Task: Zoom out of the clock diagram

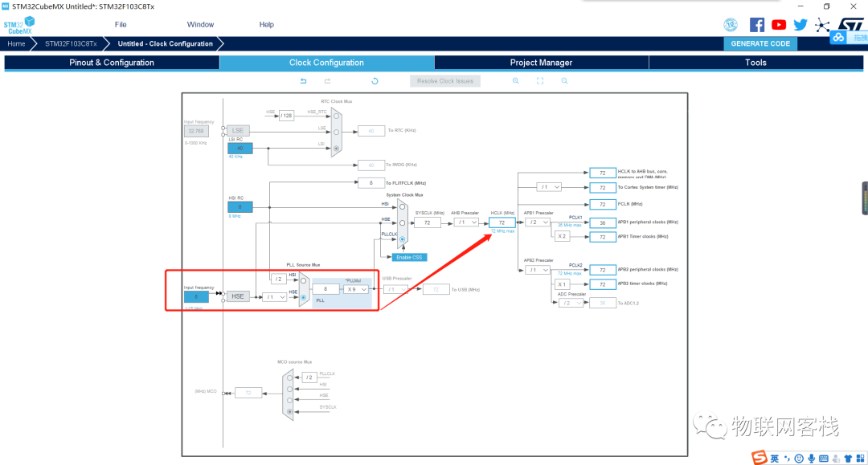Action: (564, 81)
